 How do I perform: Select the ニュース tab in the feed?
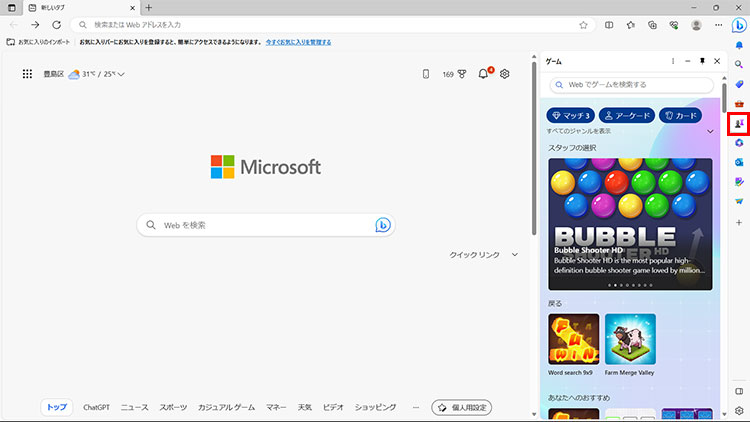[x=134, y=407]
